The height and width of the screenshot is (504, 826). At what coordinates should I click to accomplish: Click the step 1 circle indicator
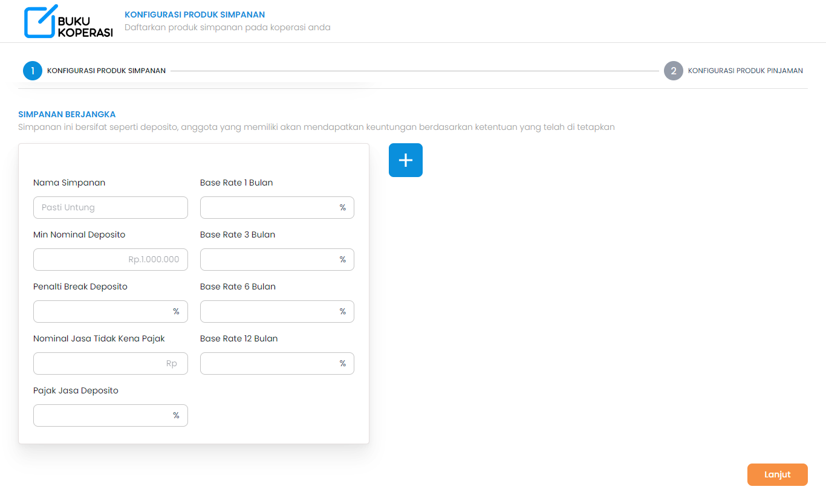(x=33, y=71)
